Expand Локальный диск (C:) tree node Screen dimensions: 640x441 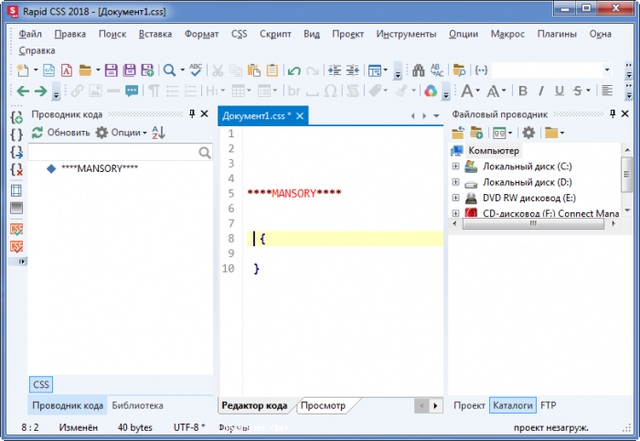(456, 167)
